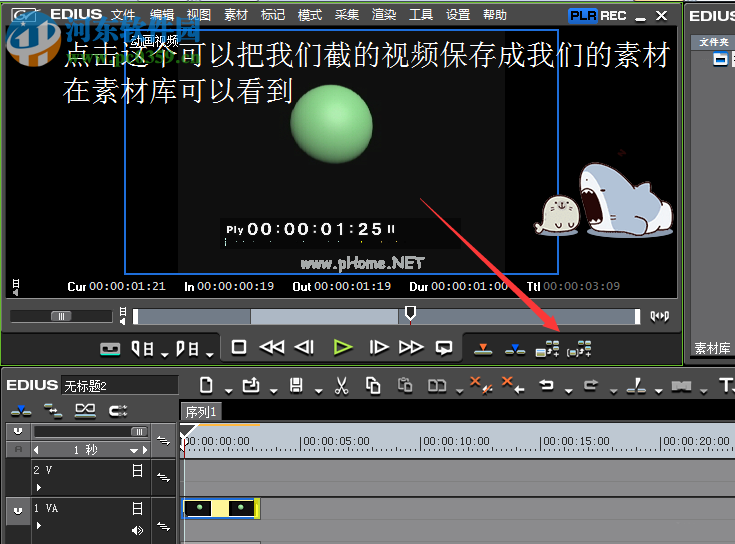
Task: Select the 序列1 sequence tab
Action: (201, 412)
